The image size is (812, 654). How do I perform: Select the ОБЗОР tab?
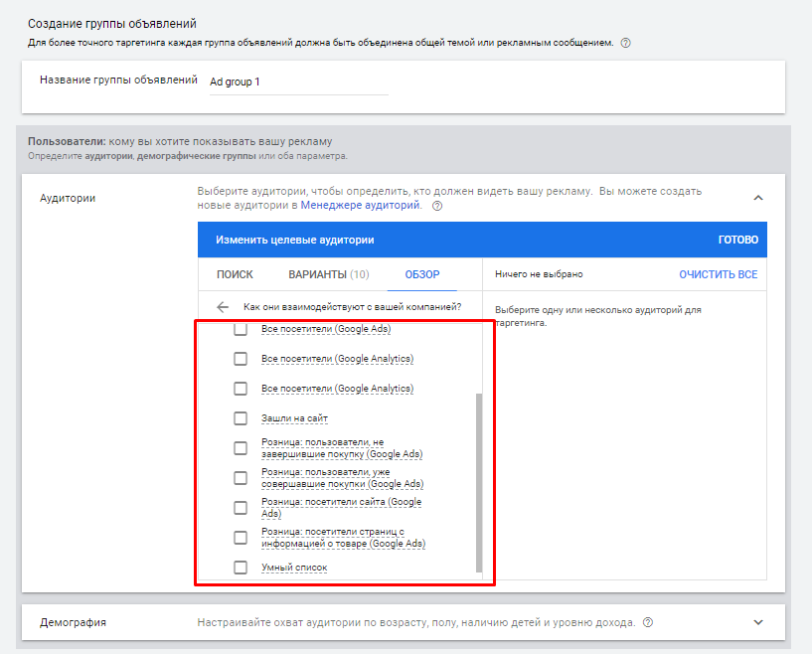click(x=422, y=274)
